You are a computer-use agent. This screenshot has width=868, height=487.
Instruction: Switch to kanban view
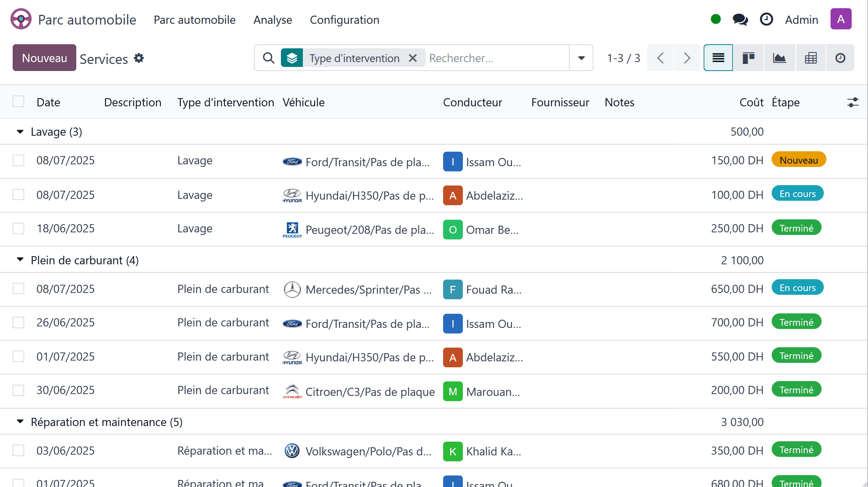[748, 58]
